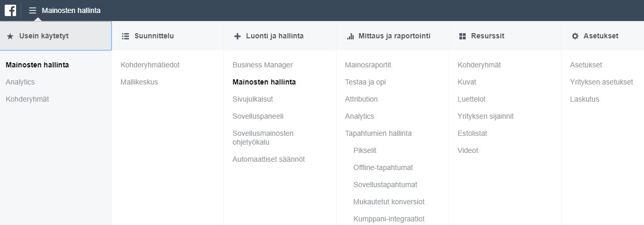Toggle the hamburger menu icon

click(x=33, y=10)
